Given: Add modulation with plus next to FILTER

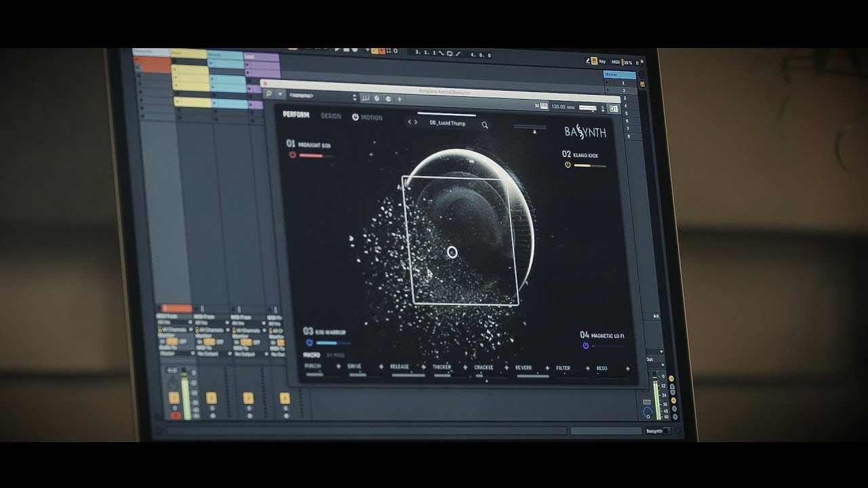Looking at the screenshot, I should pos(587,369).
